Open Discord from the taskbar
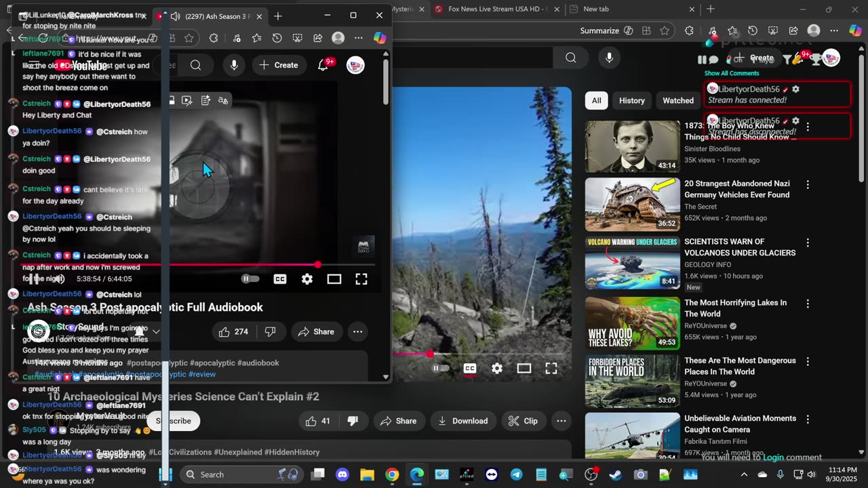Screen dimensions: 868x488 342,474
